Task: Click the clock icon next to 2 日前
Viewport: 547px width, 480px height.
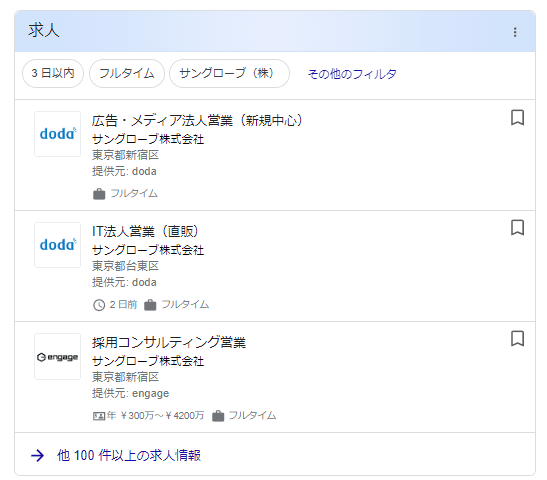Action: pyautogui.click(x=99, y=305)
